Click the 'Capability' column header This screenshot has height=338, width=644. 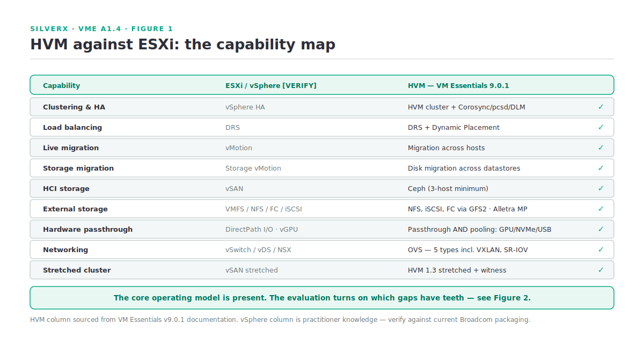click(61, 85)
